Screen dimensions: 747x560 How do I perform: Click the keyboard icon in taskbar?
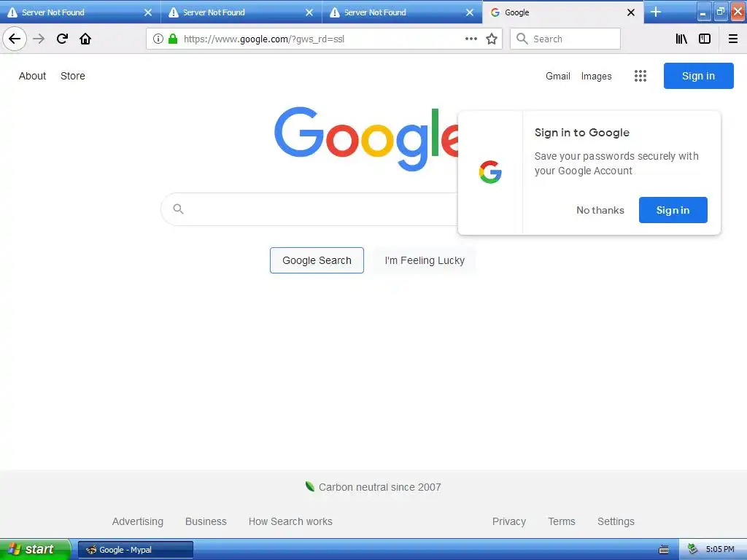click(663, 550)
